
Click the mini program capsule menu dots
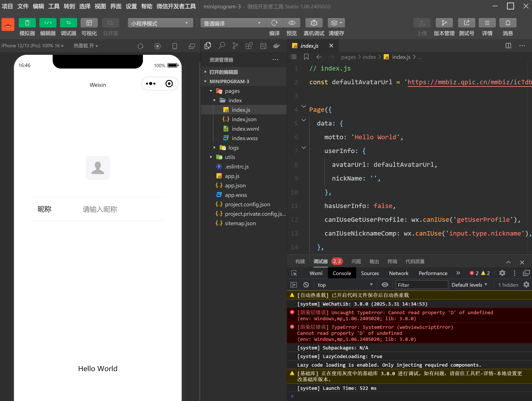click(x=151, y=84)
